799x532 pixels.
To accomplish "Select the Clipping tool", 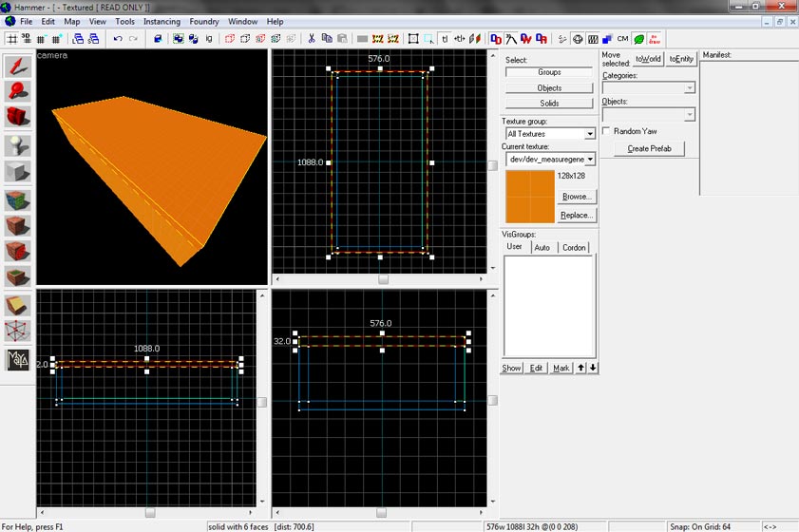I will point(18,306).
